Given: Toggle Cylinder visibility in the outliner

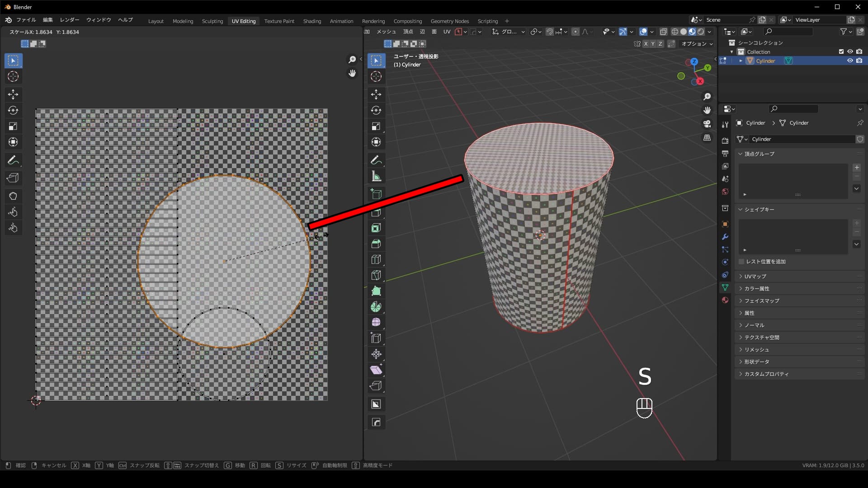Looking at the screenshot, I should 850,61.
